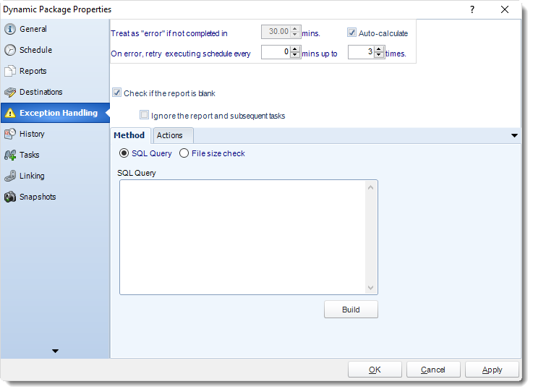The image size is (533, 392).
Task: Increase the retry times count spinner
Action: click(379, 49)
